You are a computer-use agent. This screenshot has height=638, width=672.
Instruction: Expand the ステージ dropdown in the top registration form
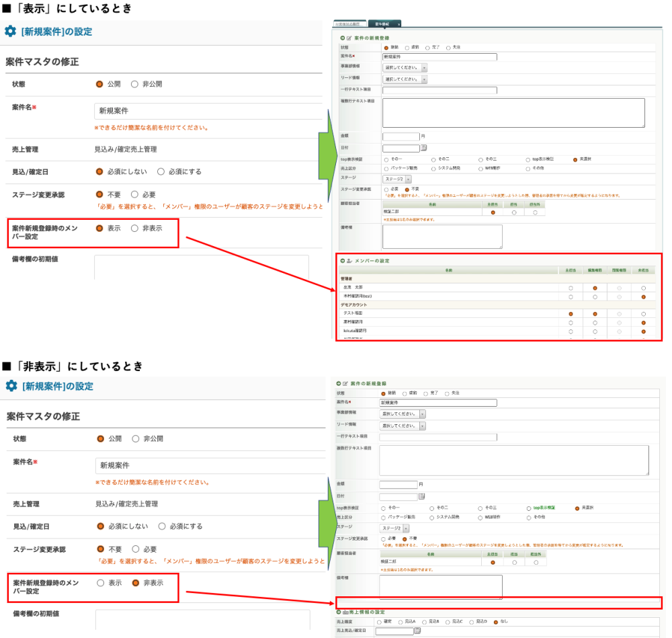coord(396,179)
